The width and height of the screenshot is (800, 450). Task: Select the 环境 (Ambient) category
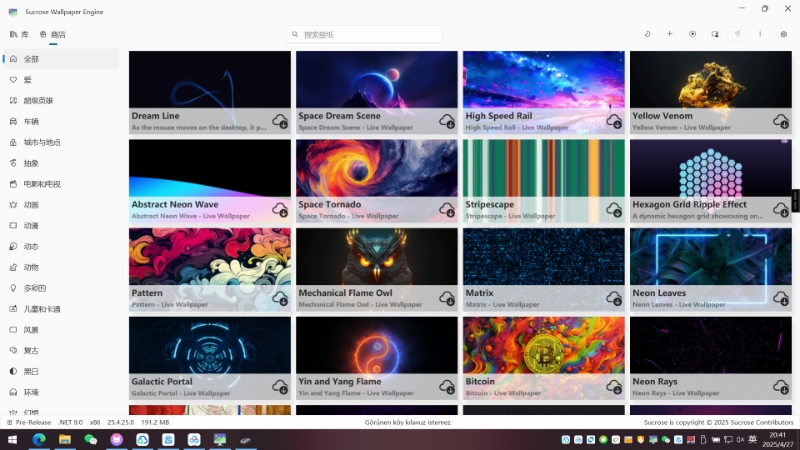tap(61, 392)
